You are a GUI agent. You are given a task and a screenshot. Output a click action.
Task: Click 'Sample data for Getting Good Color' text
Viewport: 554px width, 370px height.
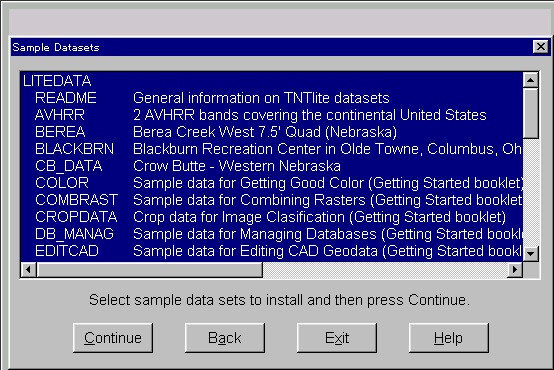click(x=248, y=183)
